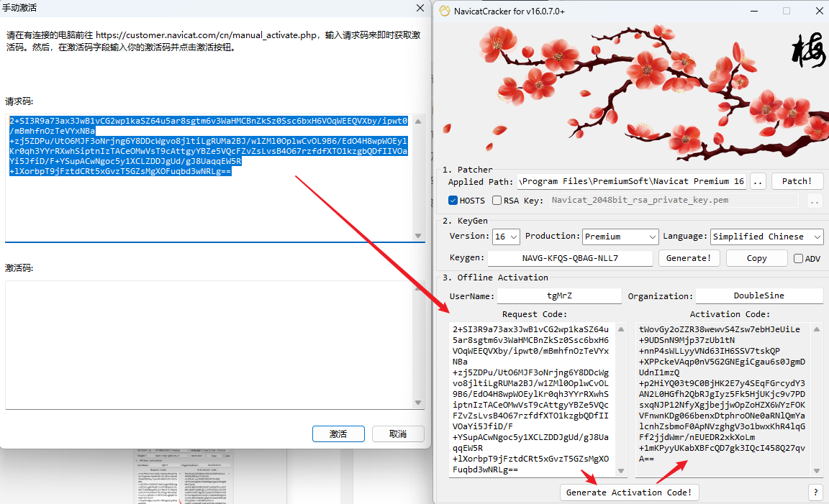This screenshot has width=829, height=504.
Task: Click the 激活 button
Action: tap(338, 434)
